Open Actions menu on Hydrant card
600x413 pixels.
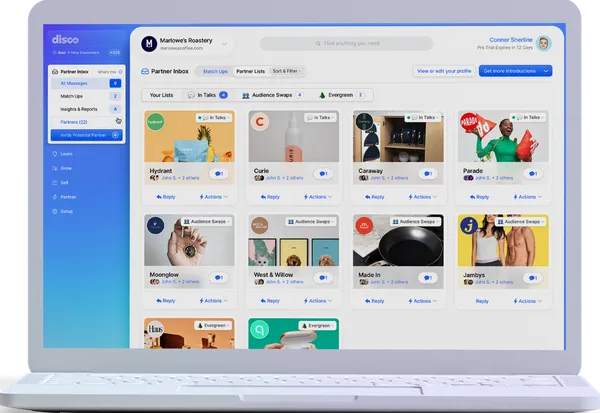214,197
